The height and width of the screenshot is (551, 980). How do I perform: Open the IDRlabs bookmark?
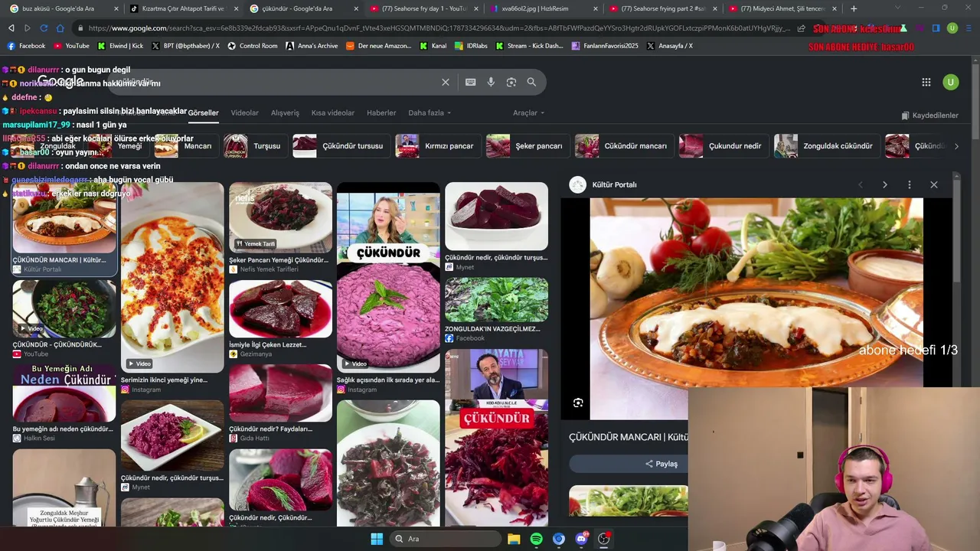coord(471,46)
